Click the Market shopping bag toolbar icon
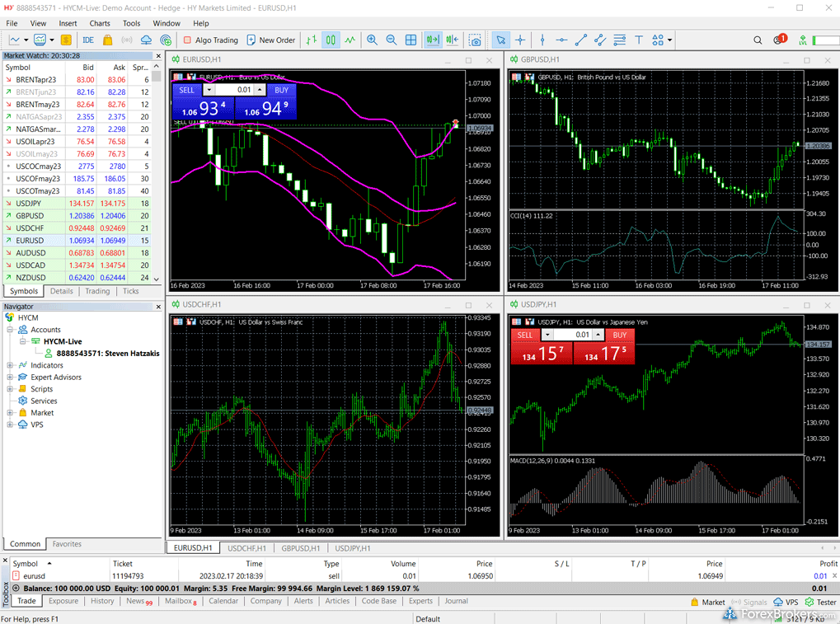The height and width of the screenshot is (624, 840). coord(108,40)
